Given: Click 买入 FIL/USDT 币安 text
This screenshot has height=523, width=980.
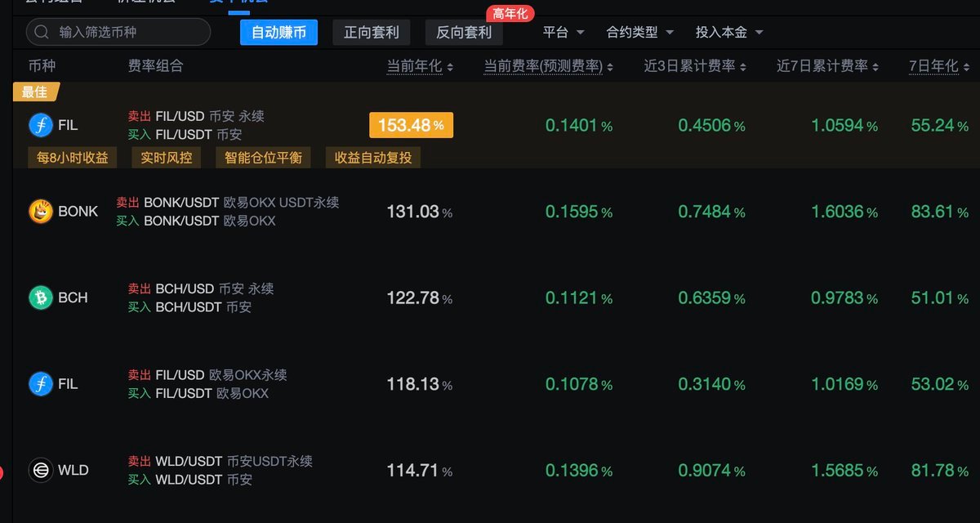Looking at the screenshot, I should click(x=185, y=135).
